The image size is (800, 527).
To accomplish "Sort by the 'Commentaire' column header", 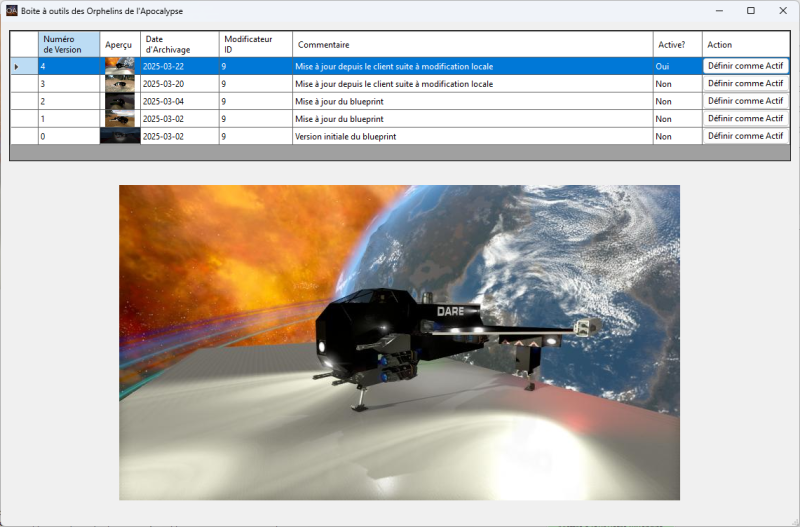I will coord(472,44).
